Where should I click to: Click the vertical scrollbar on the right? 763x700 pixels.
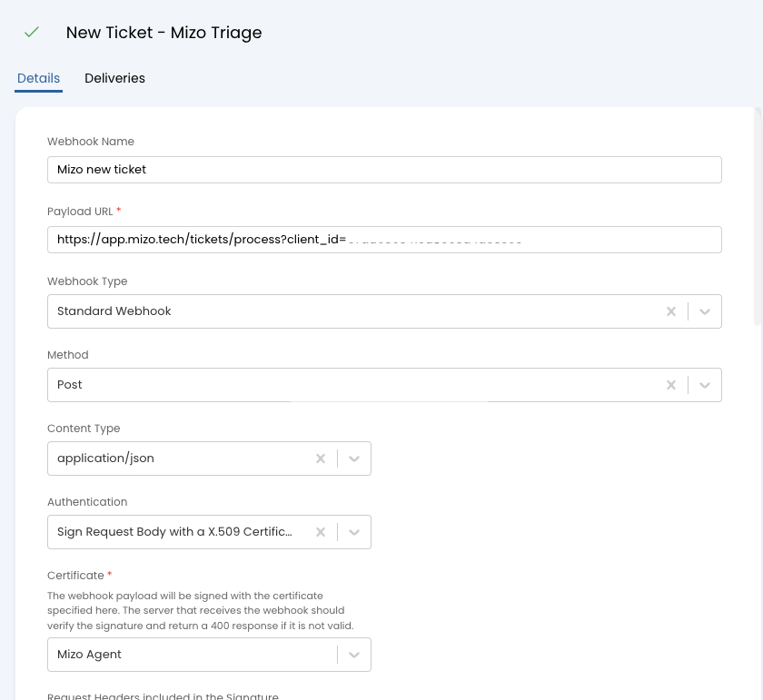pos(758,218)
